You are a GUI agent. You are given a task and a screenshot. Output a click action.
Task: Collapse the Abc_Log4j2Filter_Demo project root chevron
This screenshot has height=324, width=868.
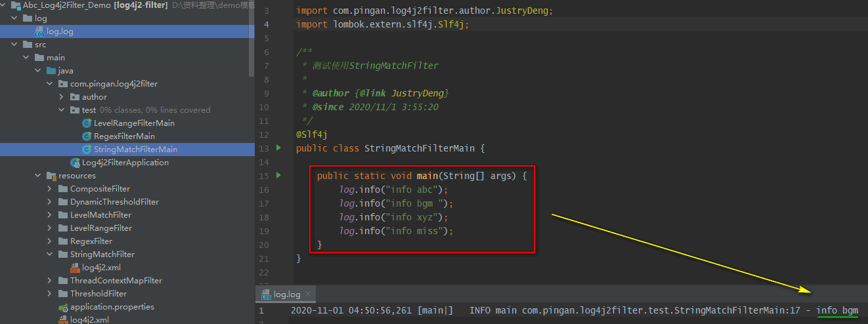tap(3, 5)
